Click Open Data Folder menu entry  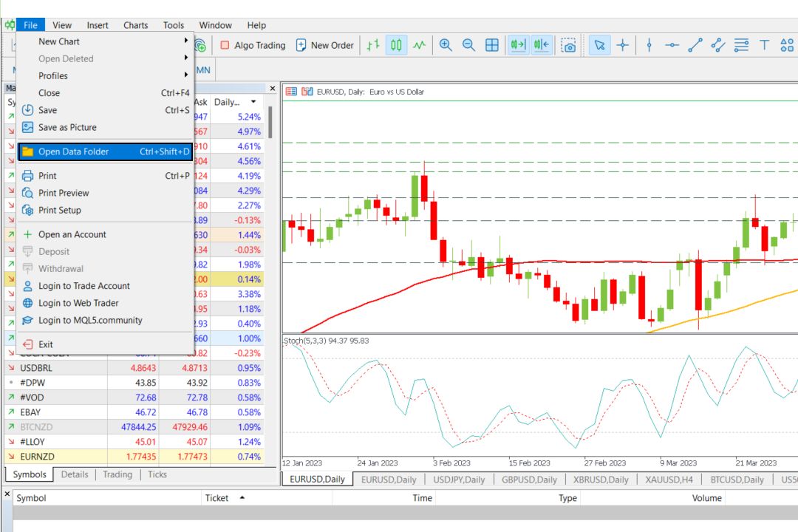[106, 151]
